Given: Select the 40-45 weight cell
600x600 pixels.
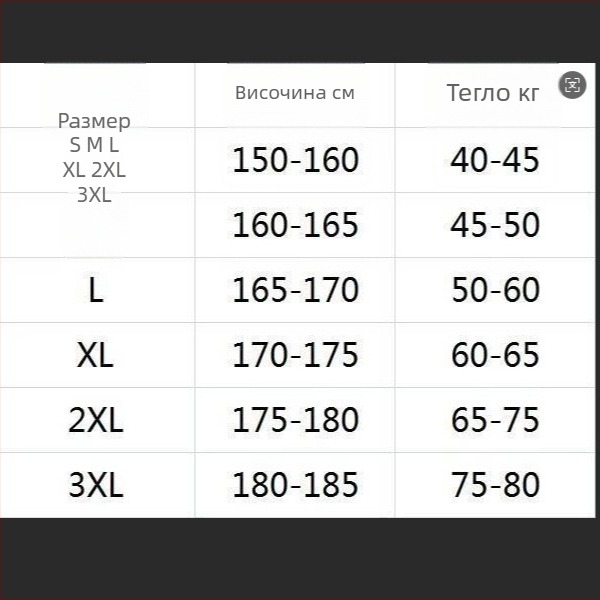Looking at the screenshot, I should coord(495,160).
